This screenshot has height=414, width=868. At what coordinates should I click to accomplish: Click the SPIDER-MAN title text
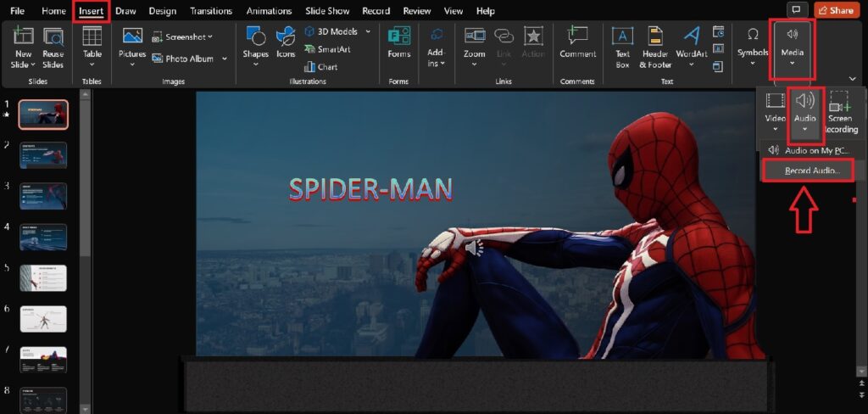click(x=370, y=189)
